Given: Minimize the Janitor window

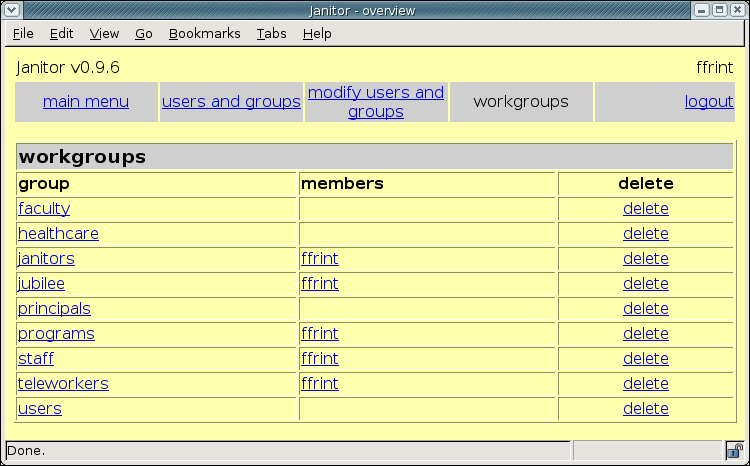Looking at the screenshot, I should (702, 10).
